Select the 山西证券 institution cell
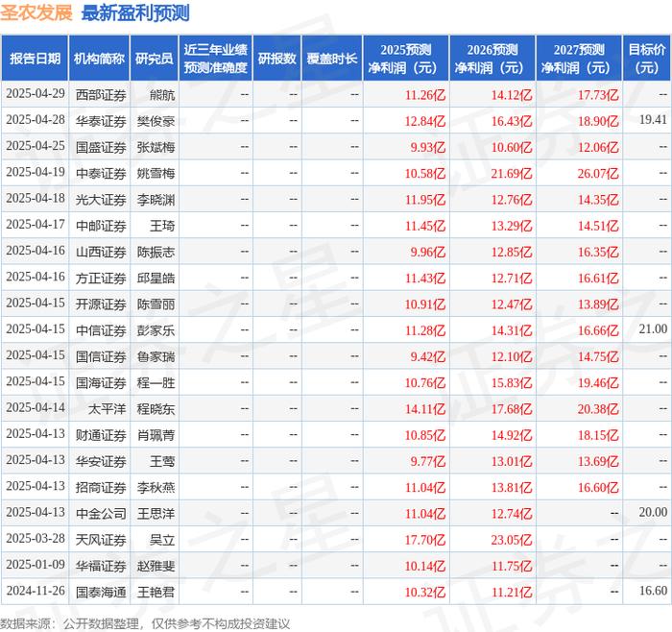Viewport: 672px width, 632px height. (101, 252)
